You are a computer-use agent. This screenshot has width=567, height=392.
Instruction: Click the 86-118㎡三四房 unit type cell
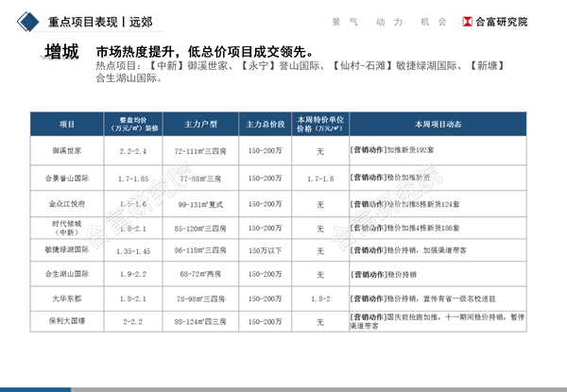coord(200,250)
